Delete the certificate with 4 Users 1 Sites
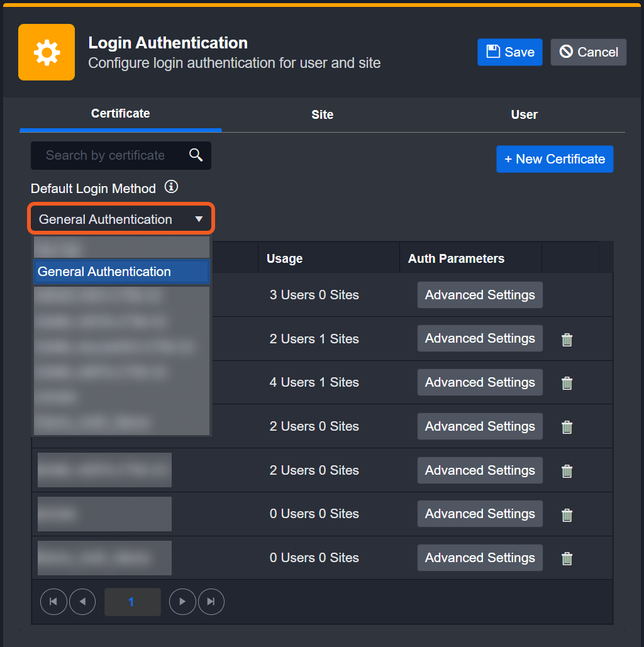The width and height of the screenshot is (644, 647). point(567,383)
